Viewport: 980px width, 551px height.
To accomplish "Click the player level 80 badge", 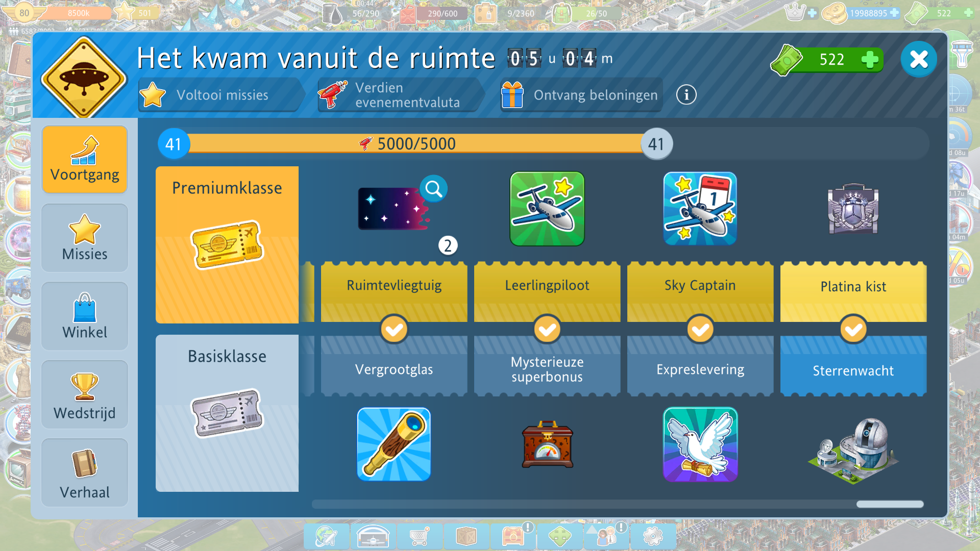I will [24, 13].
